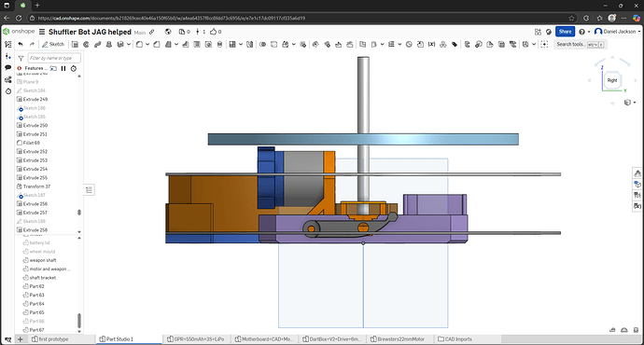The height and width of the screenshot is (345, 644).
Task: Start a new Sketch from the toolbar
Action: tap(53, 45)
